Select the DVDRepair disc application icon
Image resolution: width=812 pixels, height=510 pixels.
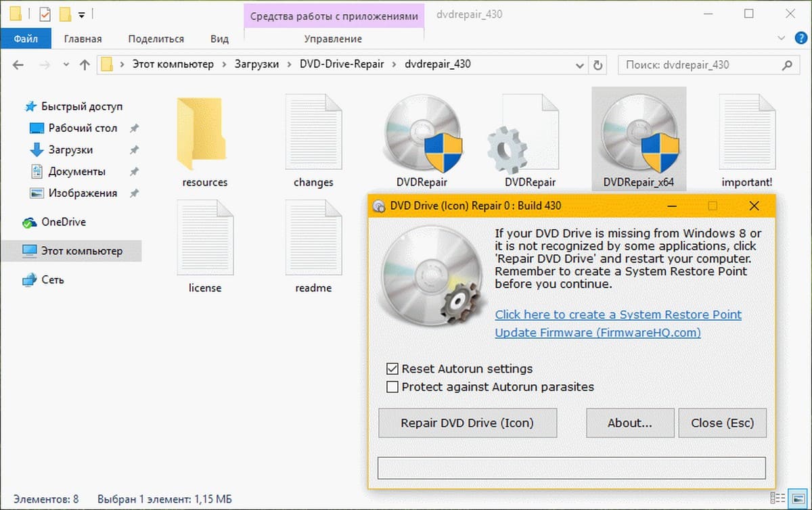point(422,134)
